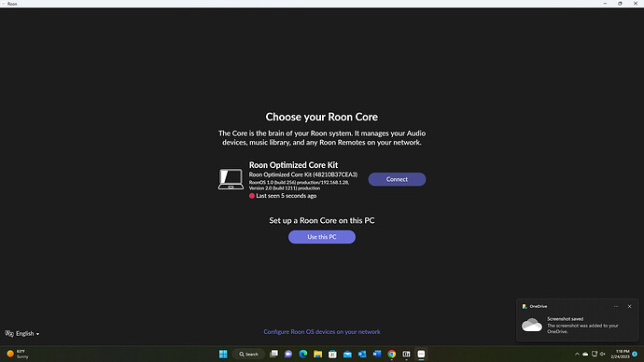The image size is (644, 362).
Task: Open Microsoft Edge from the taskbar
Action: pos(303,354)
